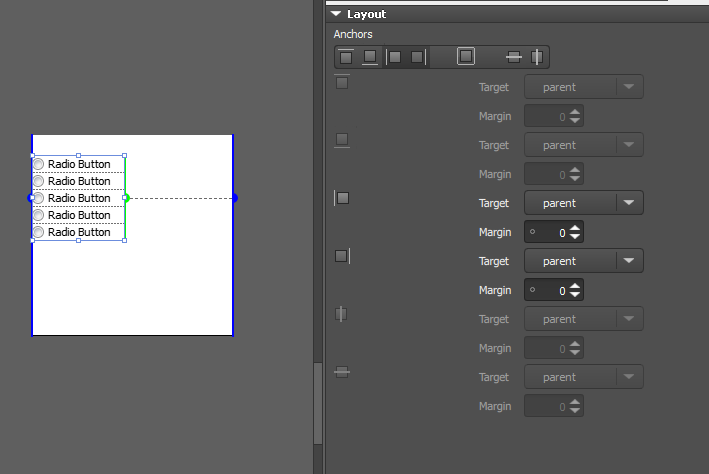Toggle horizontal center anchor in button bar
The height and width of the screenshot is (474, 709).
pyautogui.click(x=537, y=57)
